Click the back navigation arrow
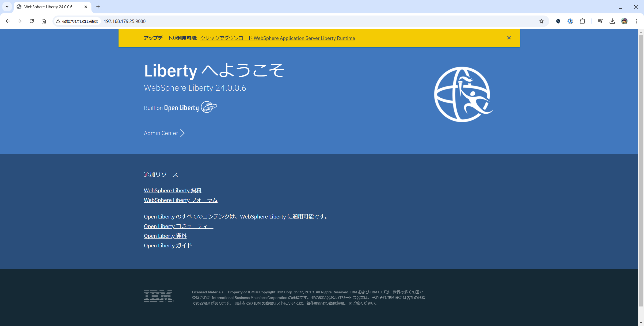644x326 pixels. [x=7, y=21]
